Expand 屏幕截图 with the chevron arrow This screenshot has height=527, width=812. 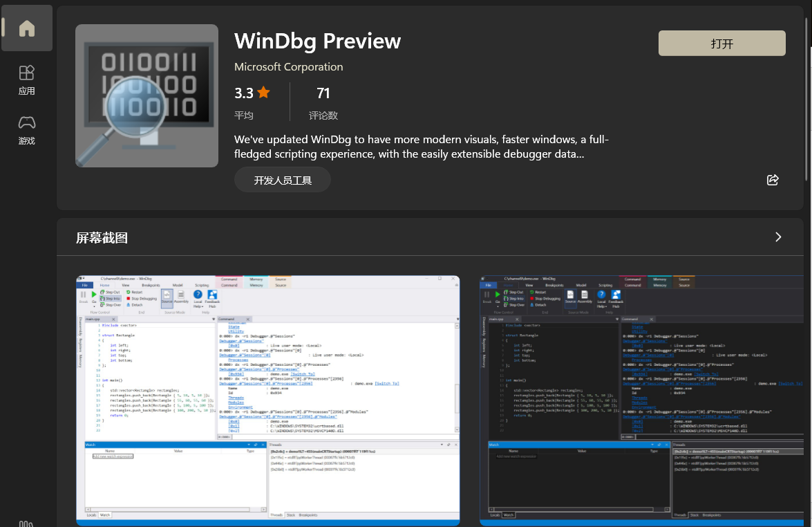pyautogui.click(x=778, y=237)
